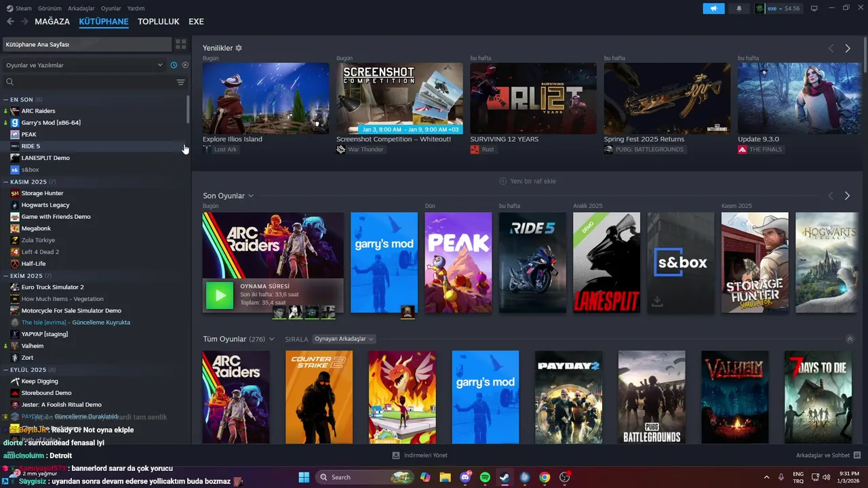This screenshot has width=868, height=488.
Task: Open the Arkadaşlar menu
Action: pyautogui.click(x=81, y=8)
